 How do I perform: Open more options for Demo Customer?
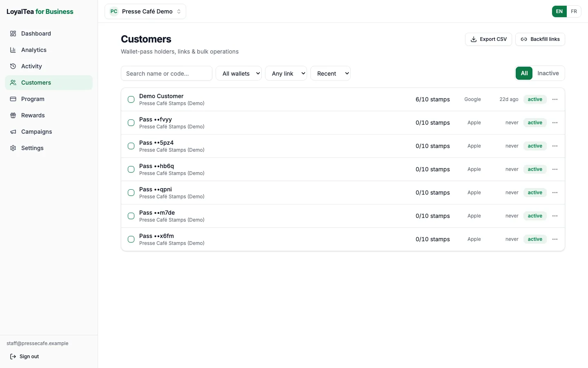tap(555, 99)
